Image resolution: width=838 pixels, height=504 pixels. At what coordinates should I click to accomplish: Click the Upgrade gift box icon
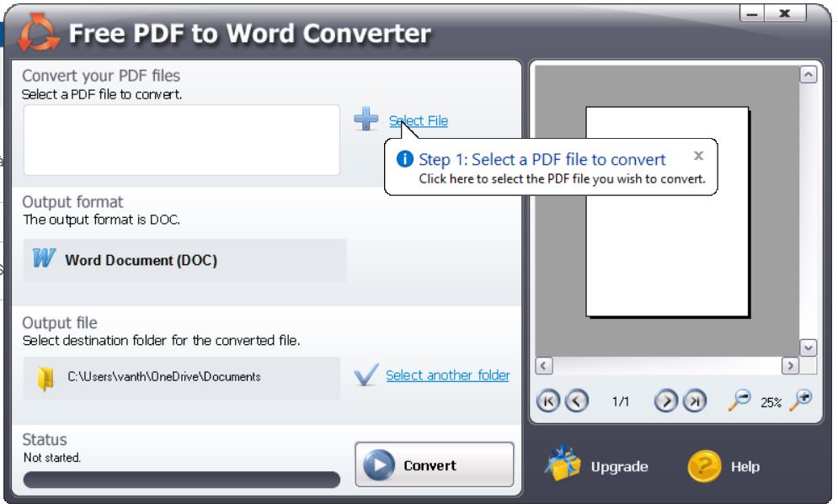coord(563,464)
